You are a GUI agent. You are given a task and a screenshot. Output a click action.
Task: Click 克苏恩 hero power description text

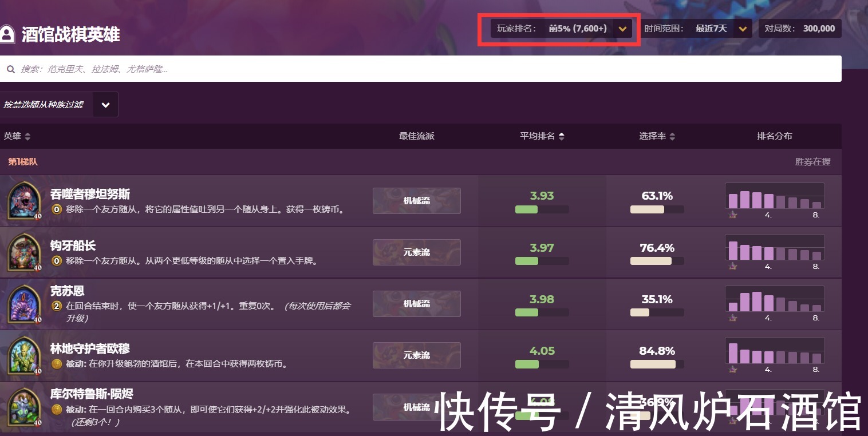pos(207,312)
